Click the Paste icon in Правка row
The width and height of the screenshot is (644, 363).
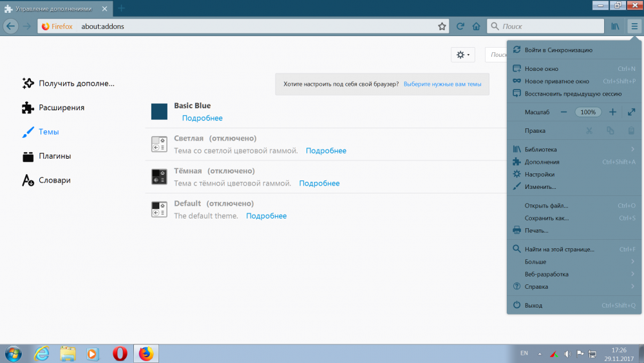tap(631, 131)
